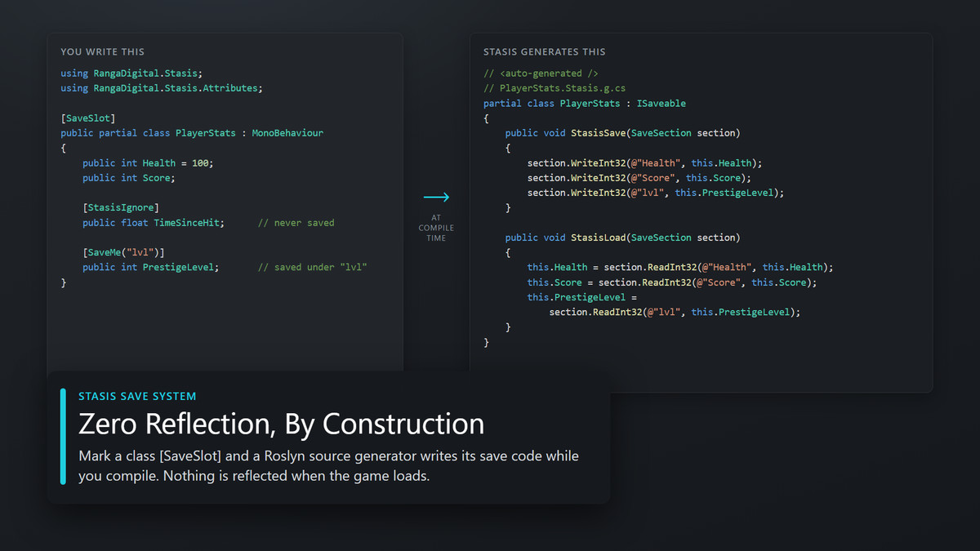The image size is (980, 551).
Task: Select the "using RangaDigital.Stasis;" code line
Action: click(x=131, y=73)
